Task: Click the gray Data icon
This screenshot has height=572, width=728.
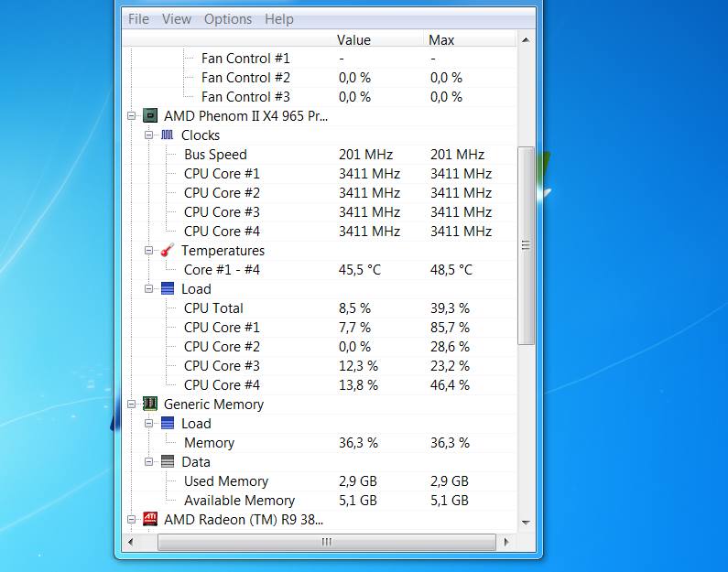Action: 168,461
